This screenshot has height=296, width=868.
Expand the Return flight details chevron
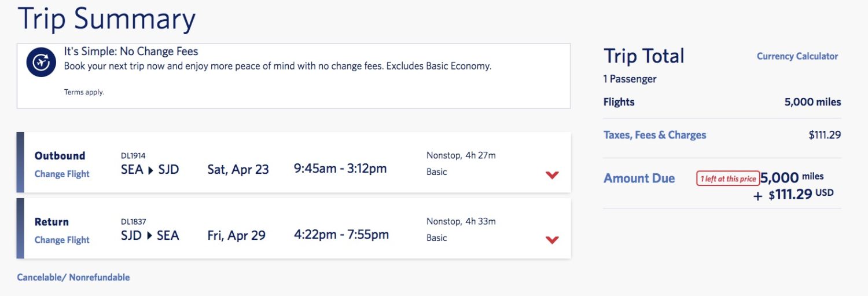(x=552, y=240)
